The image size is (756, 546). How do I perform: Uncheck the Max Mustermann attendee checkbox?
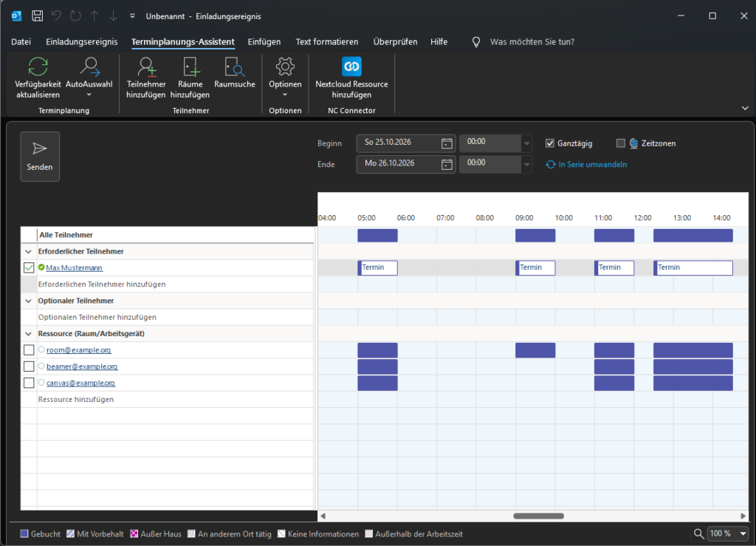29,267
